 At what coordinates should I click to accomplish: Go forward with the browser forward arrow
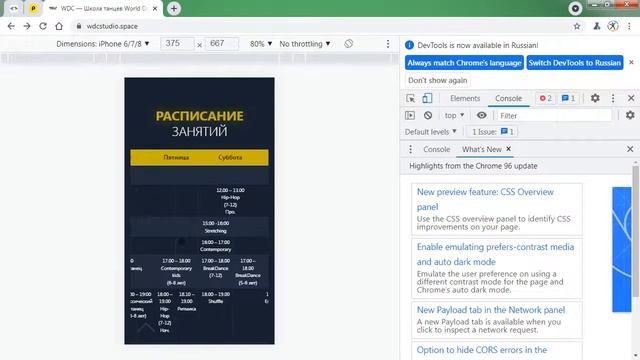[x=27, y=26]
